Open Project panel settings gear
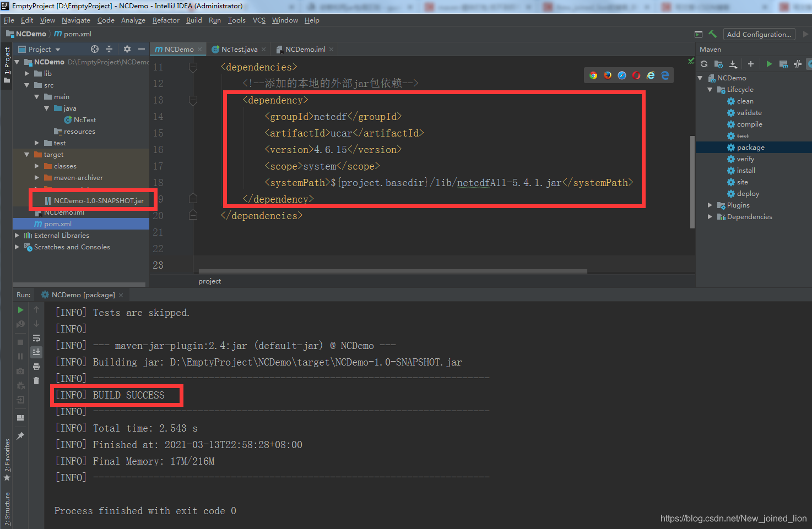Screen dimensions: 812x529 [127, 49]
